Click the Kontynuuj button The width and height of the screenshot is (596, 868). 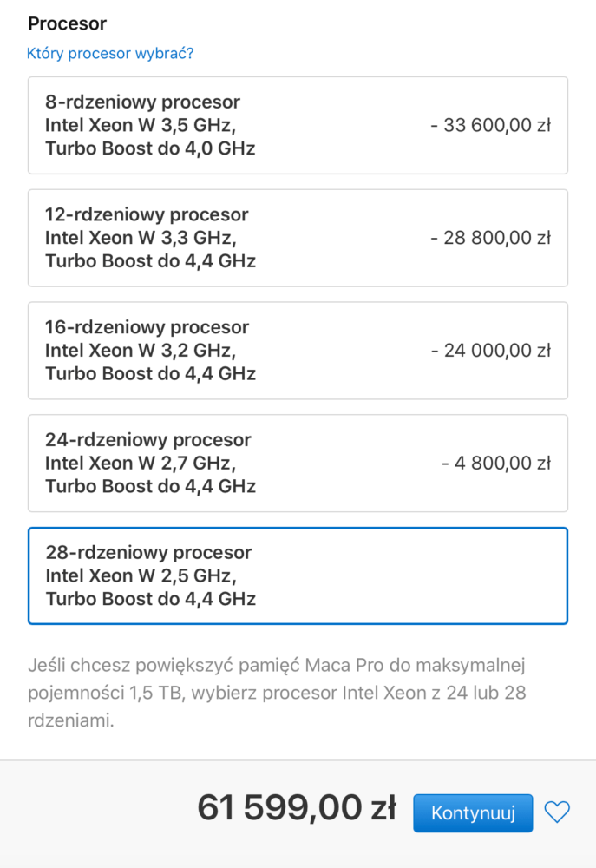[x=473, y=812]
